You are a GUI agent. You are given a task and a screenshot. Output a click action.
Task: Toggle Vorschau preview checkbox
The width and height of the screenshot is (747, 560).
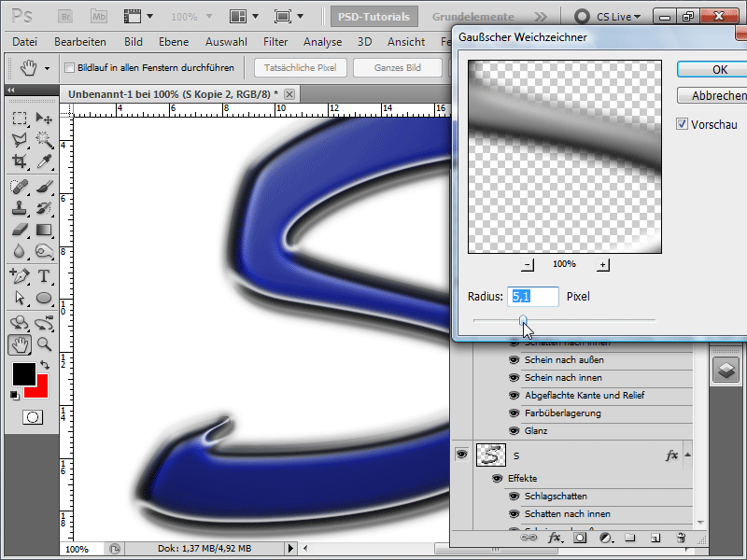(682, 124)
